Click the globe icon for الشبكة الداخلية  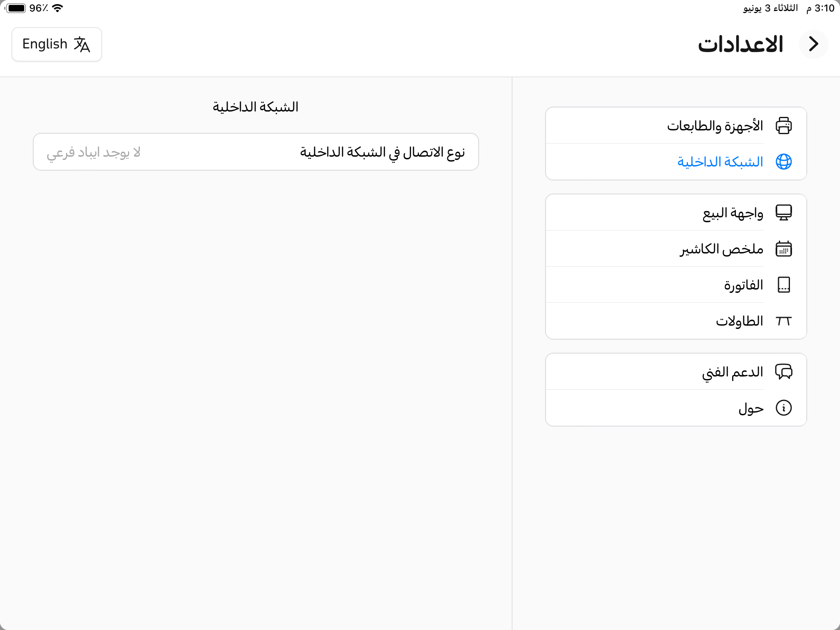pos(783,162)
